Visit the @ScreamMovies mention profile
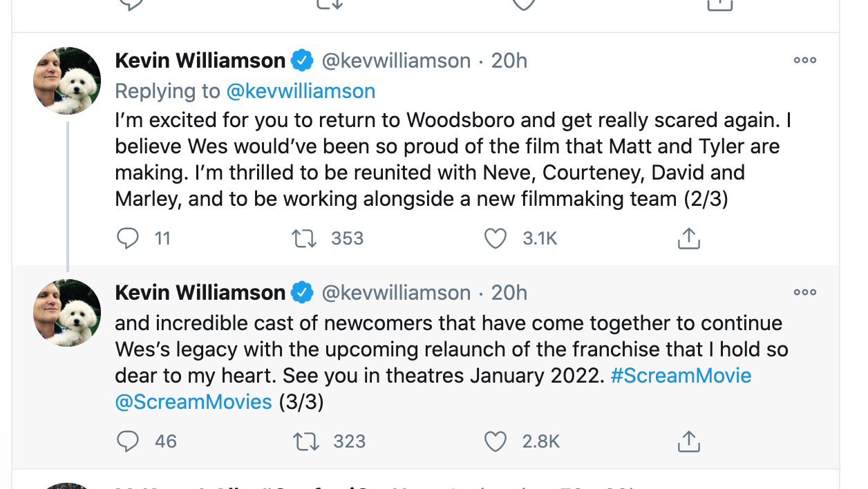 [x=194, y=402]
